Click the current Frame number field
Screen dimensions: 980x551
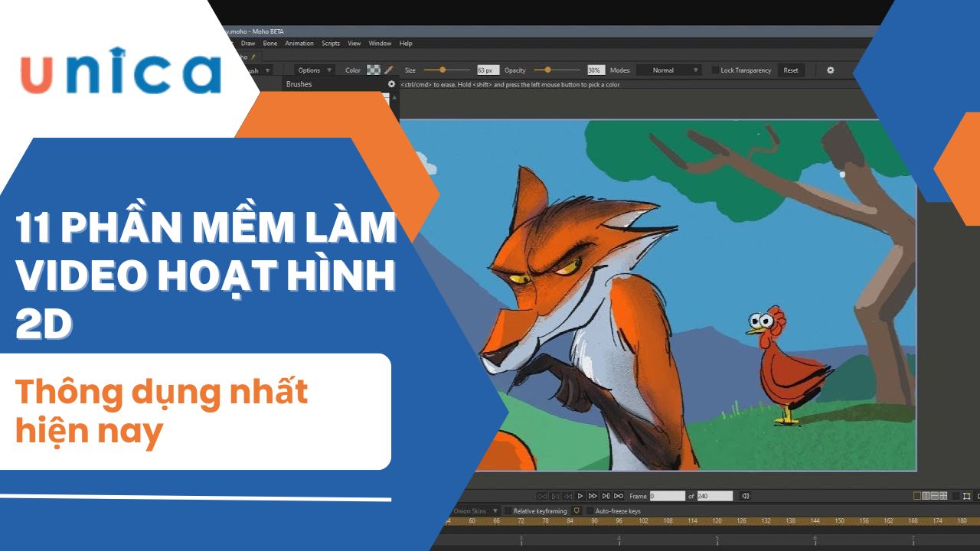(667, 496)
